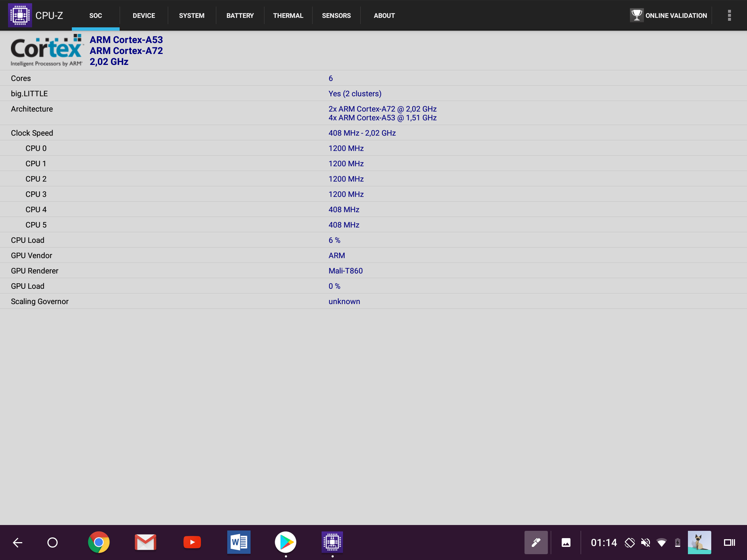Select the GPU Load value '0 %'
The image size is (747, 560).
[x=334, y=286]
